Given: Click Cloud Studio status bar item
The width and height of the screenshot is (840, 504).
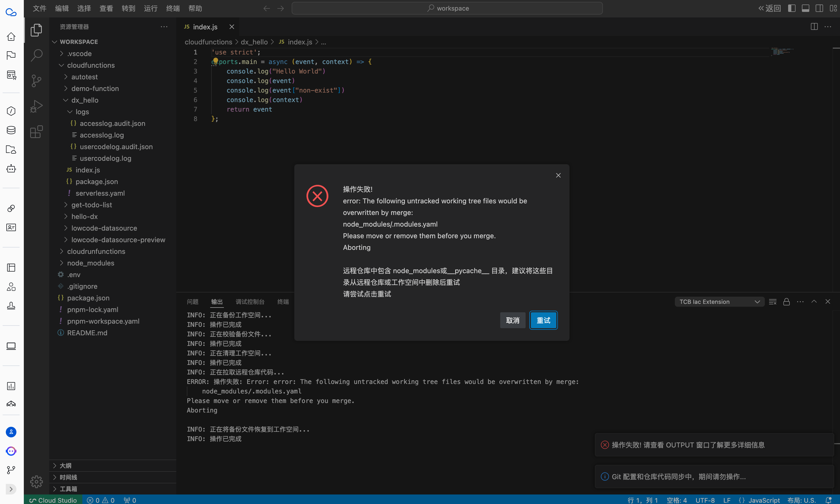Looking at the screenshot, I should pos(53,500).
